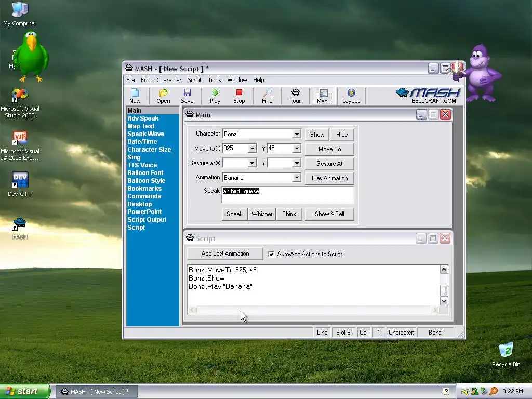The image size is (532, 399).
Task: Uncheck Auto-Add Actions to Script
Action: [271, 254]
